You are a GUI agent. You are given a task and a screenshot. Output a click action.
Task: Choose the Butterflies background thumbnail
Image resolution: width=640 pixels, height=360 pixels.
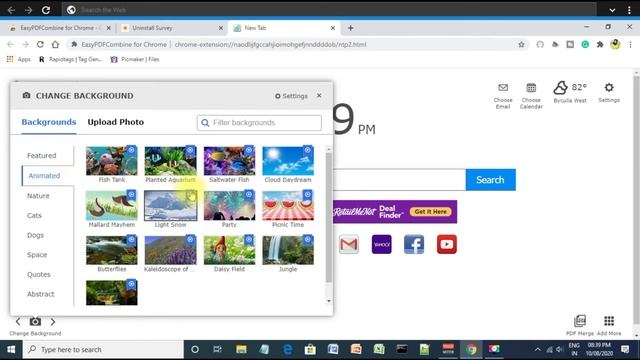coord(111,250)
